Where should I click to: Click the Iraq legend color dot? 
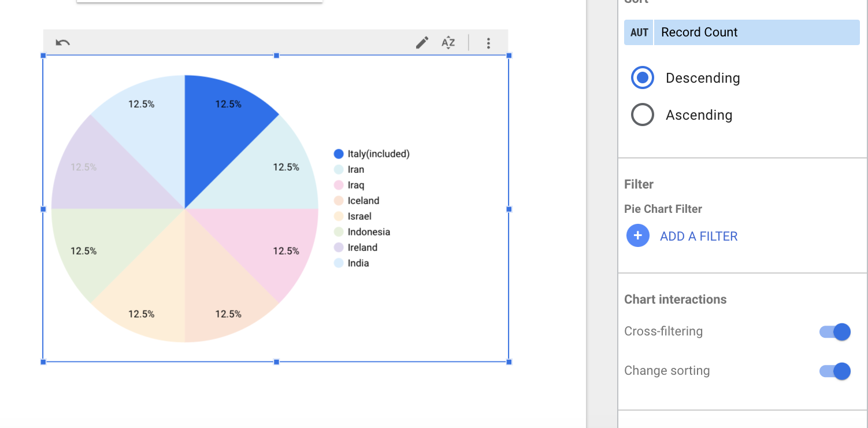(x=339, y=185)
